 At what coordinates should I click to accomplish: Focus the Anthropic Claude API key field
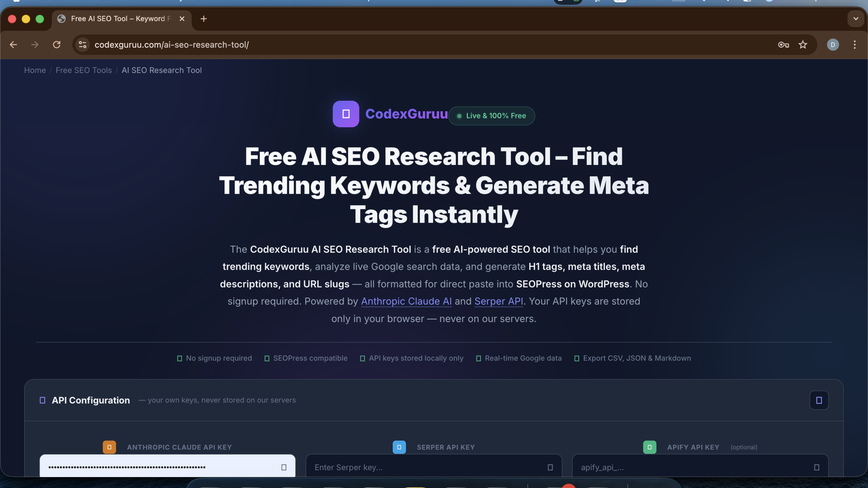pos(167,467)
